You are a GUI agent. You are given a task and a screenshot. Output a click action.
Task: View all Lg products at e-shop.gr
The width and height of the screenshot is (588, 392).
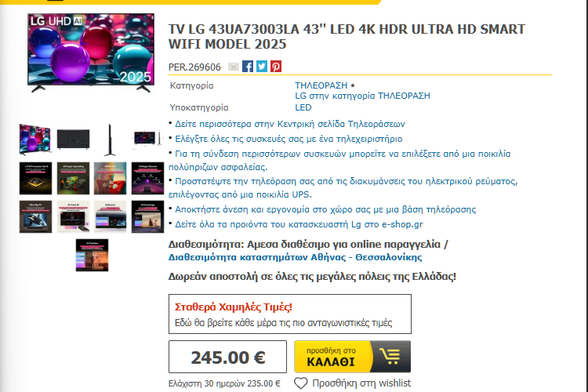pyautogui.click(x=299, y=224)
